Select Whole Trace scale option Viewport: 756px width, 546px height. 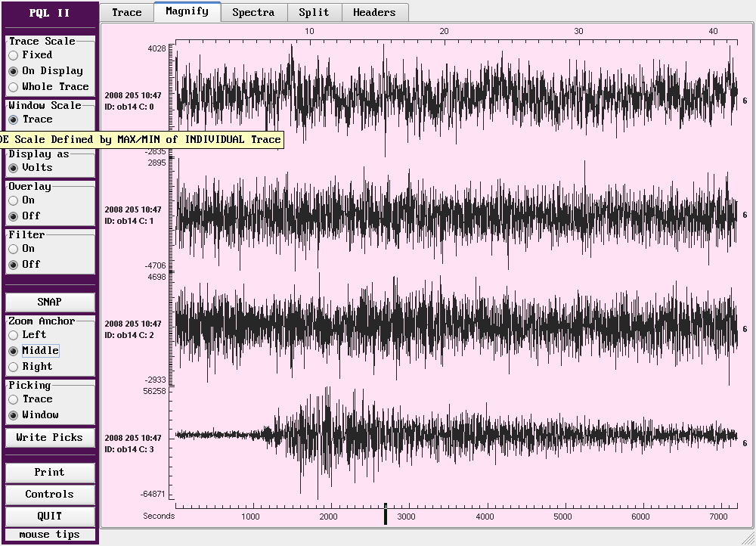14,87
